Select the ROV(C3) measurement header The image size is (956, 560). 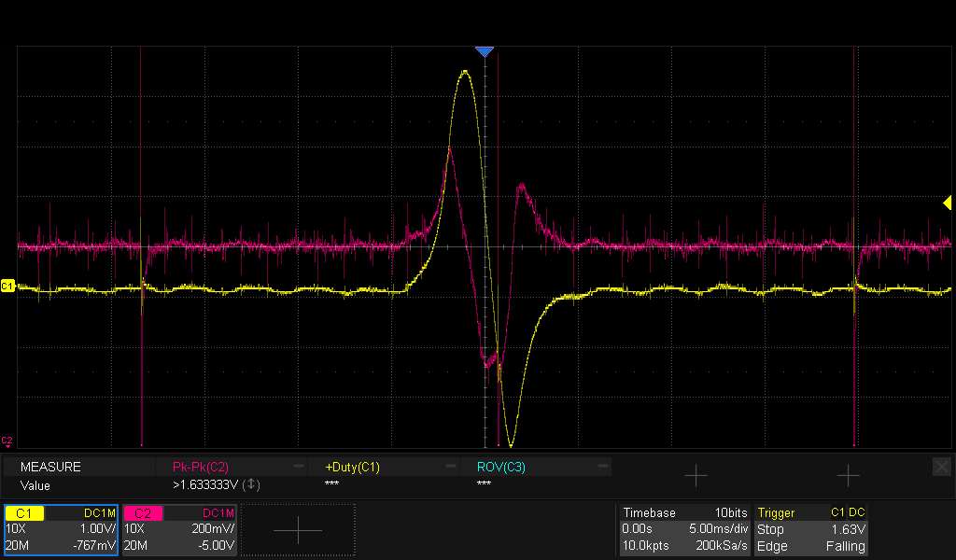point(501,467)
